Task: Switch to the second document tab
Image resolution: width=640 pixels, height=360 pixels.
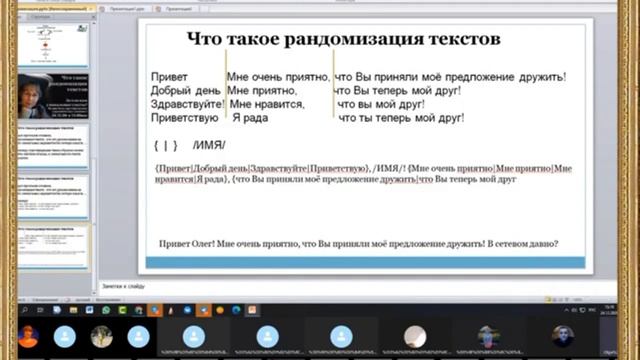Action: tap(125, 9)
